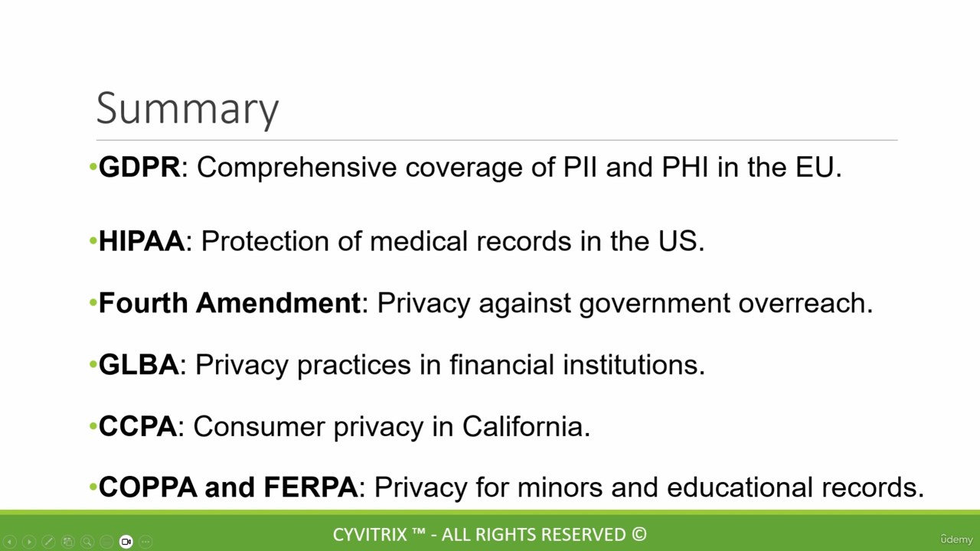The image size is (980, 551).
Task: Click the CCPA bullet term
Action: point(138,426)
